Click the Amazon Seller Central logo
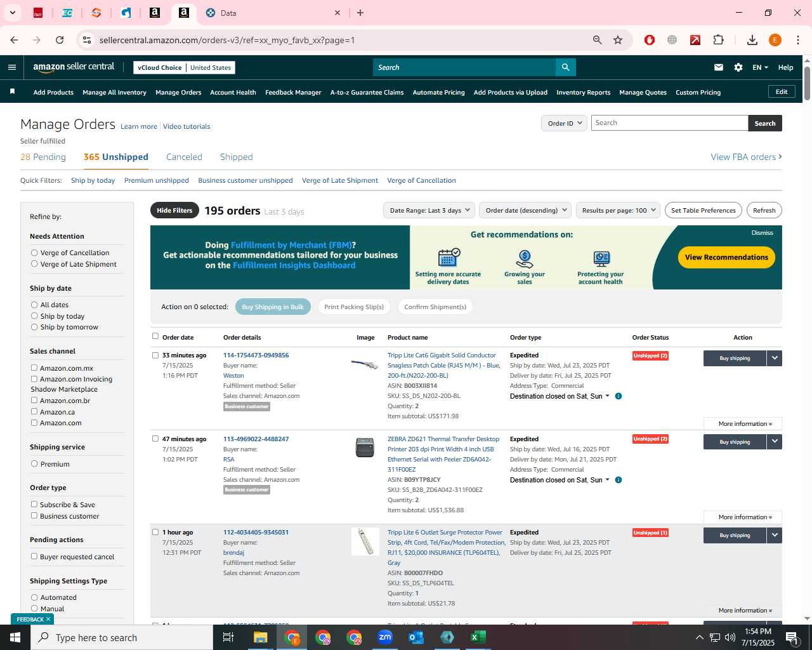The image size is (812, 650). pyautogui.click(x=74, y=67)
